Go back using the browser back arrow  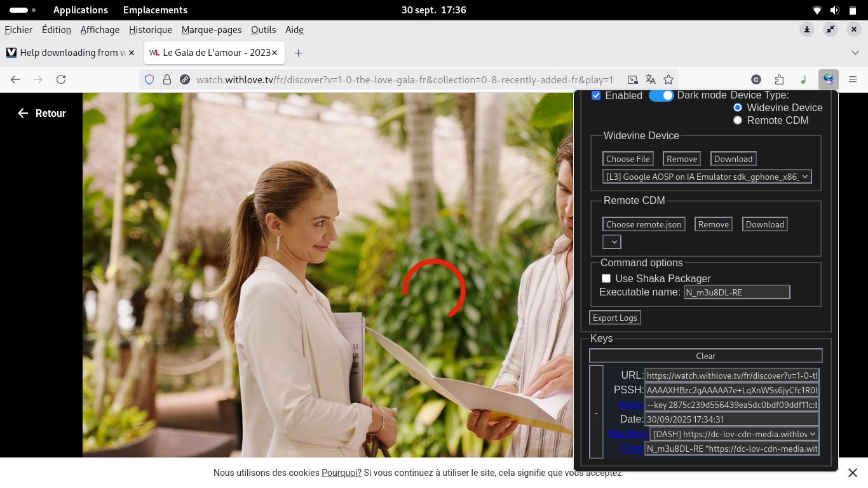coord(15,79)
